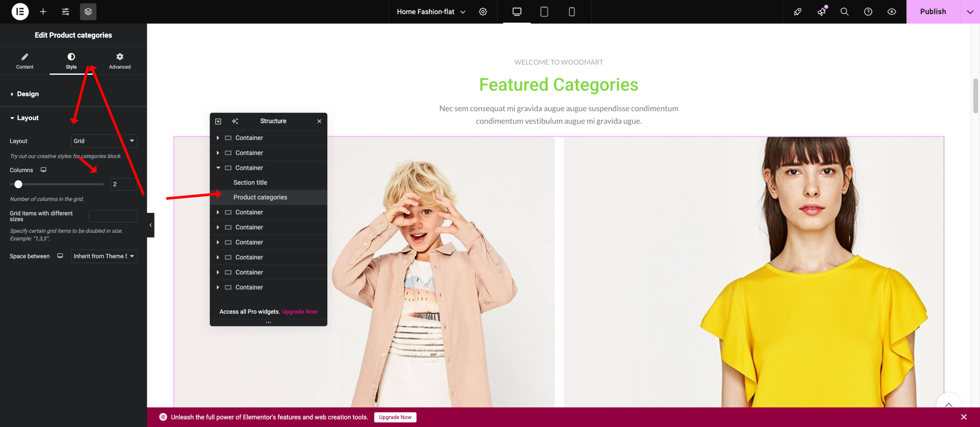Click the scroll-to-top arrow button
Viewport: 980px width, 427px height.
(x=948, y=404)
